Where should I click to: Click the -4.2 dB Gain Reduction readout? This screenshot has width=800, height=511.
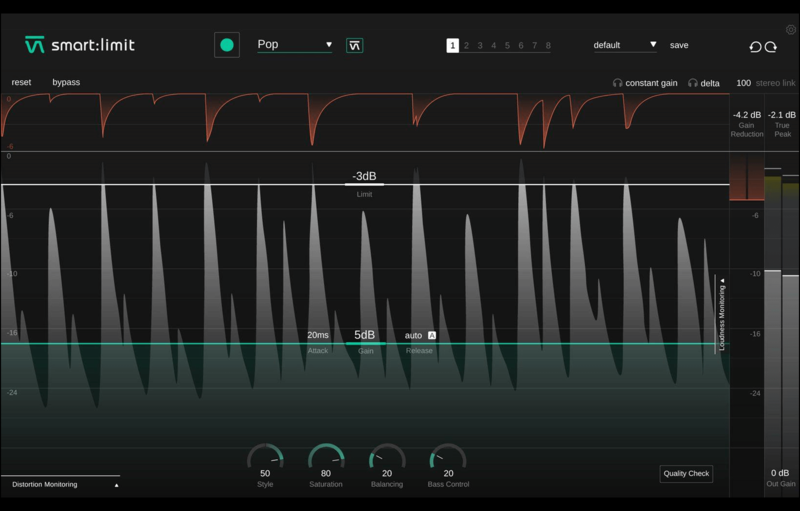(747, 115)
